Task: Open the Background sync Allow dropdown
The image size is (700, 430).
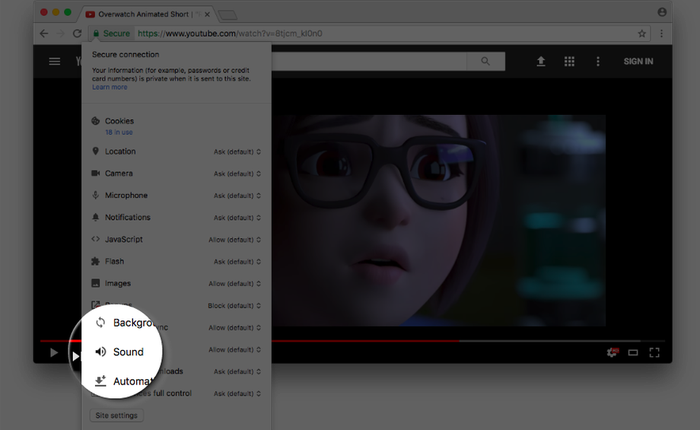Action: [x=234, y=328]
